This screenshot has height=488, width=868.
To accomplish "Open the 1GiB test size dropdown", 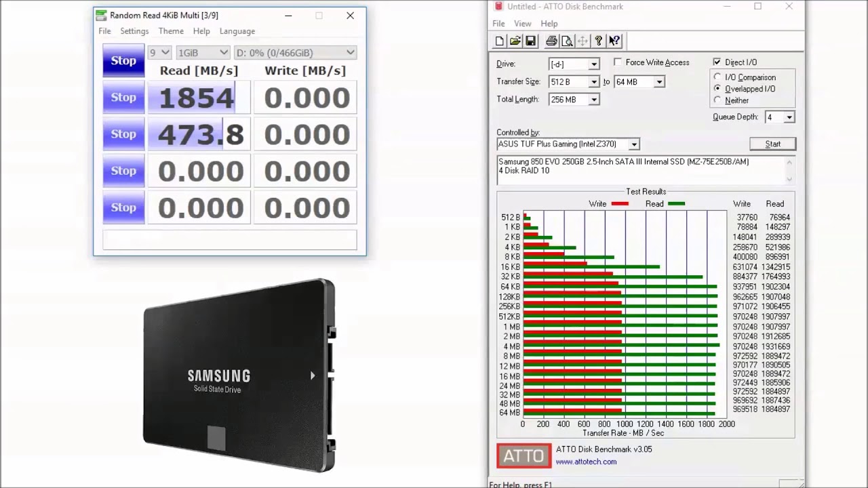I will point(203,52).
